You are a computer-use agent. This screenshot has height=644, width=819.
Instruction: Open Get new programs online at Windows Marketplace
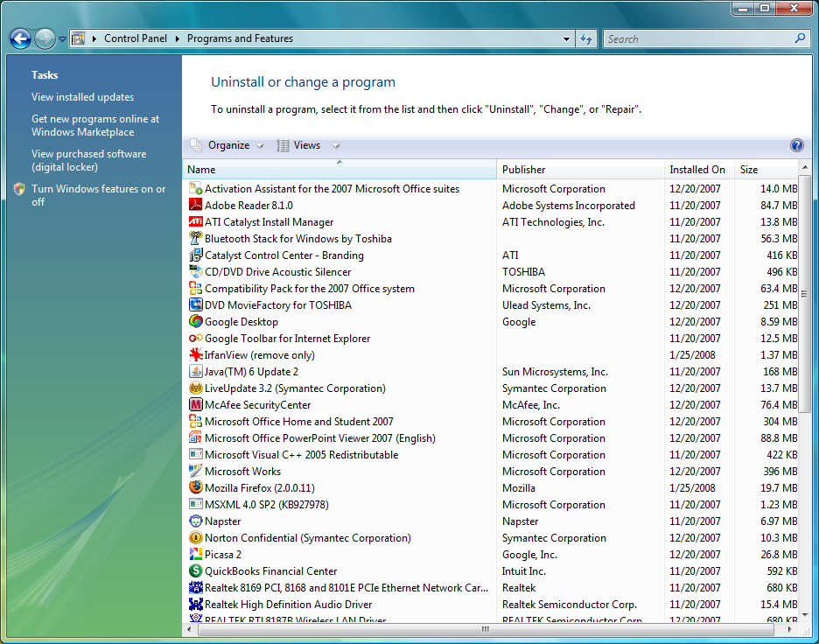click(95, 125)
